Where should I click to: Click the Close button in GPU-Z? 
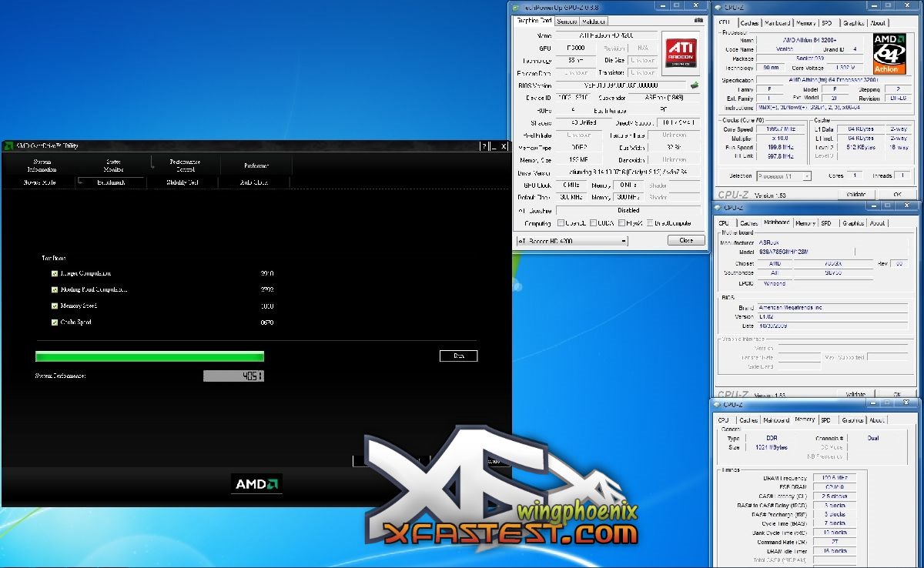[686, 241]
